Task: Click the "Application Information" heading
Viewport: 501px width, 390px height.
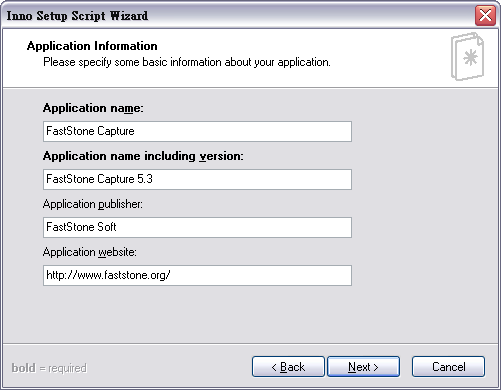Action: (x=92, y=46)
